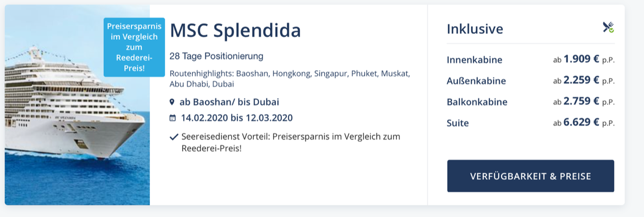
Task: Select the Balkonkabine price row
Action: coord(530,101)
